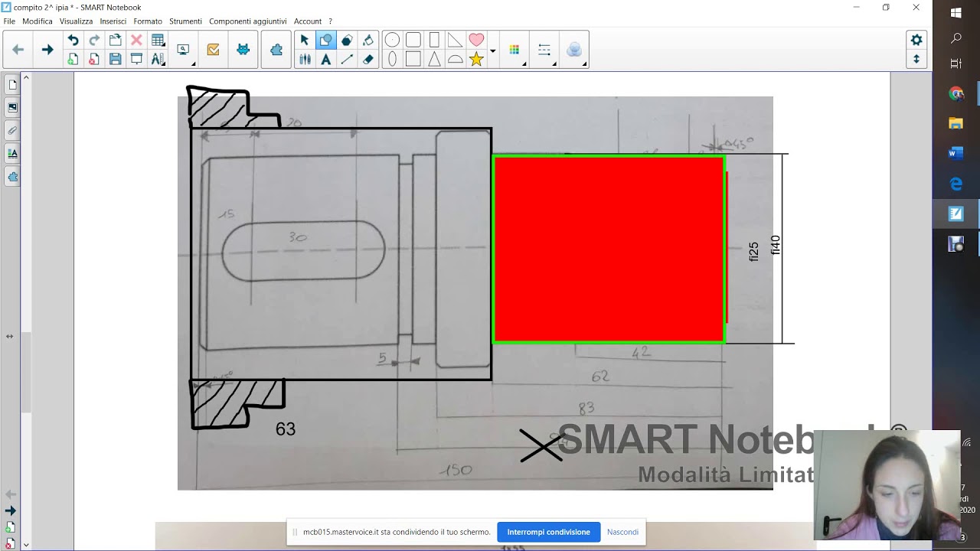Open the Componenti aggiuntivi menu
The image size is (980, 551).
point(247,21)
